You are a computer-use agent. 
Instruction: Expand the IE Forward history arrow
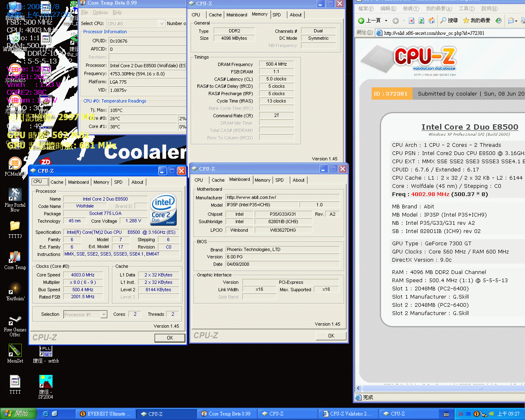click(x=404, y=21)
